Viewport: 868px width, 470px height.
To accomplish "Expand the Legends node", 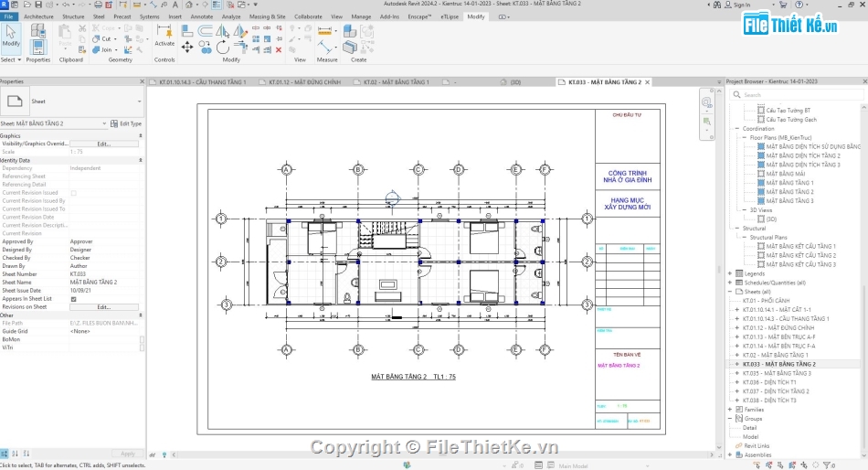I will (730, 273).
